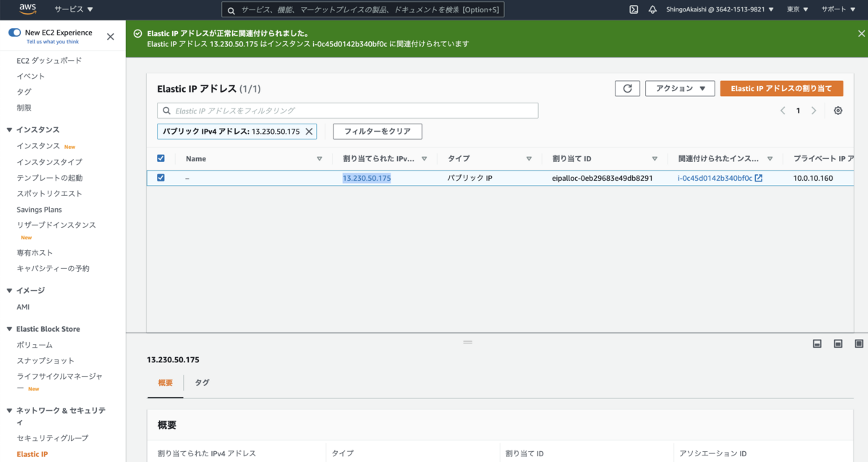Click フィルターをクリア button
Image resolution: width=868 pixels, height=462 pixels.
pos(378,132)
